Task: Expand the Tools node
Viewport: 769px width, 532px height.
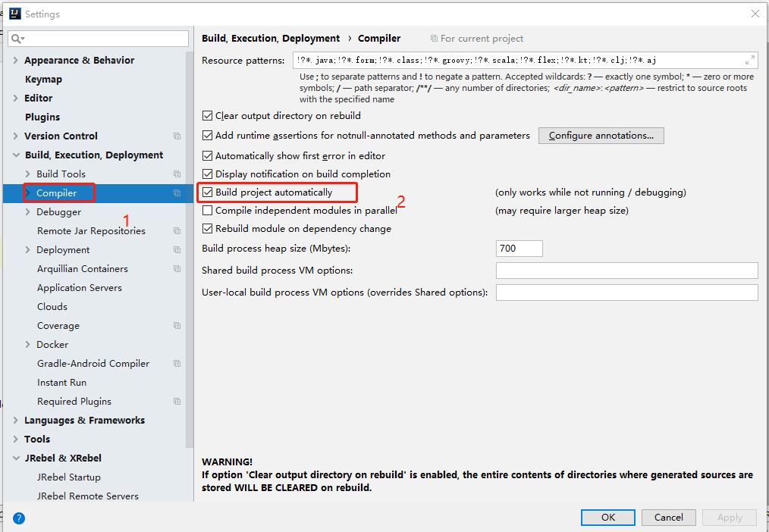Action: (16, 440)
